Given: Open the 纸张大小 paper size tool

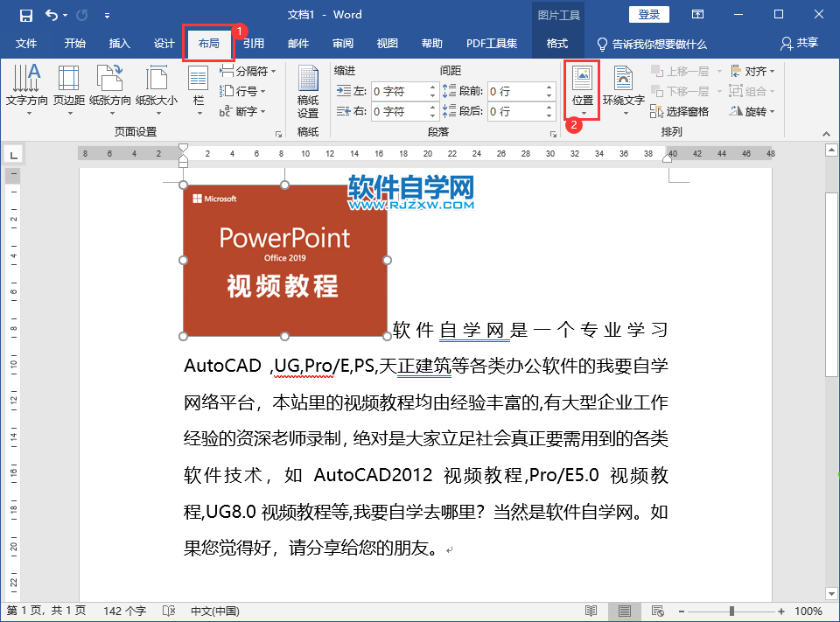Looking at the screenshot, I should pos(157,89).
